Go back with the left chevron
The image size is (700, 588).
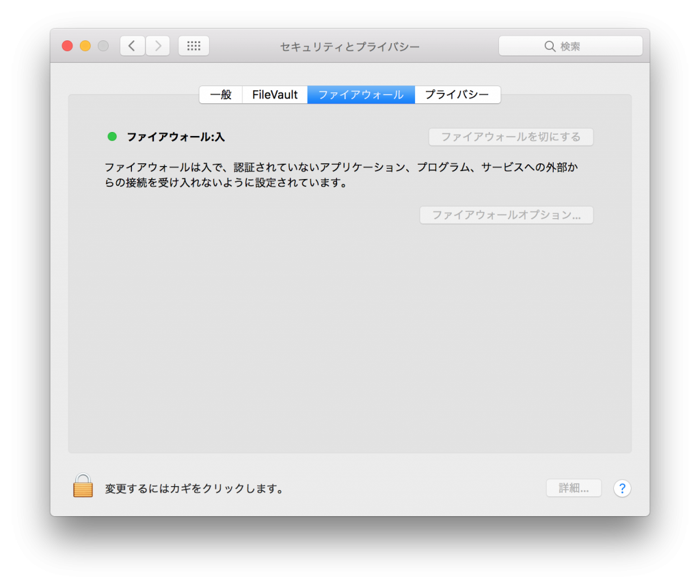132,46
